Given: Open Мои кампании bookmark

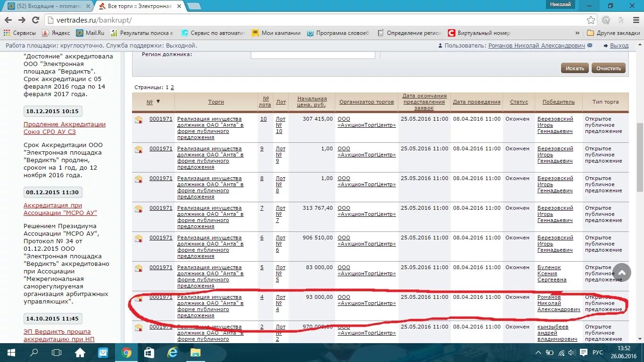Looking at the screenshot, I should coord(276,33).
